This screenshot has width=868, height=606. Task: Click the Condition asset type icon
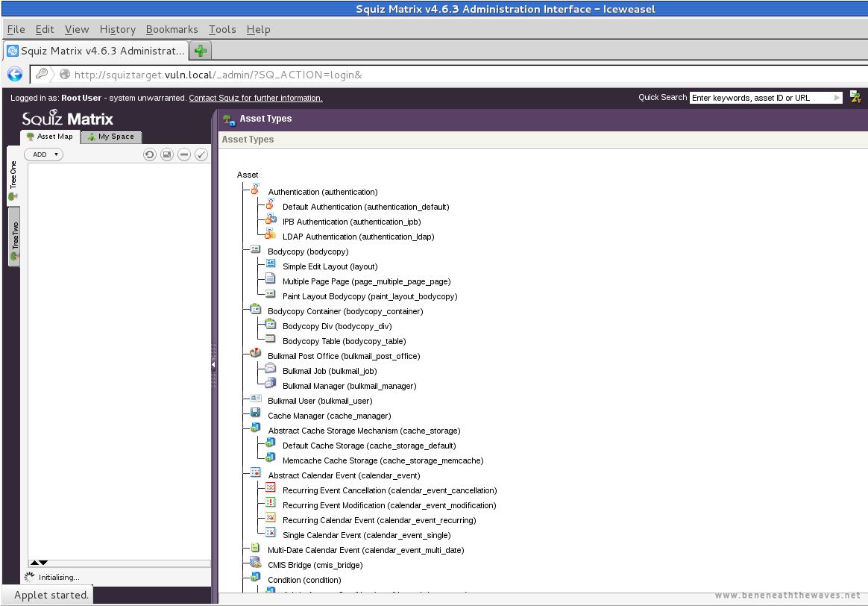255,577
